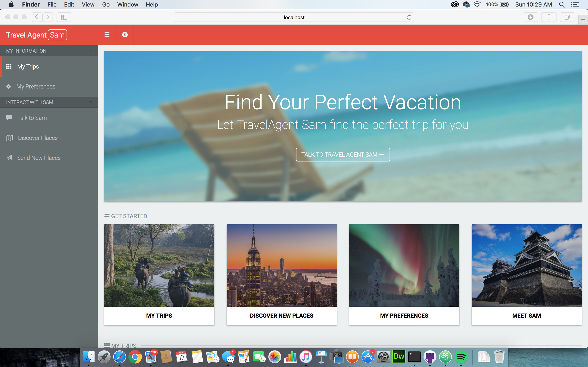Open the View menu in menu bar

click(x=88, y=4)
